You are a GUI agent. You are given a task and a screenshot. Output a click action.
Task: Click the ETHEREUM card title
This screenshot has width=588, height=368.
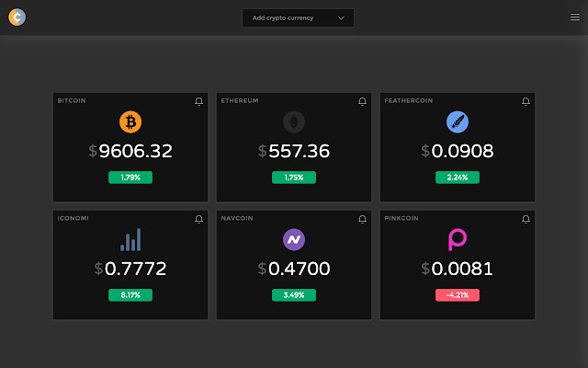pos(240,100)
